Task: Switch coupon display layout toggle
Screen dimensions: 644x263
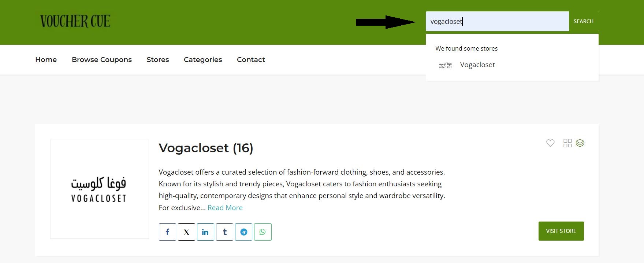Action: point(567,143)
